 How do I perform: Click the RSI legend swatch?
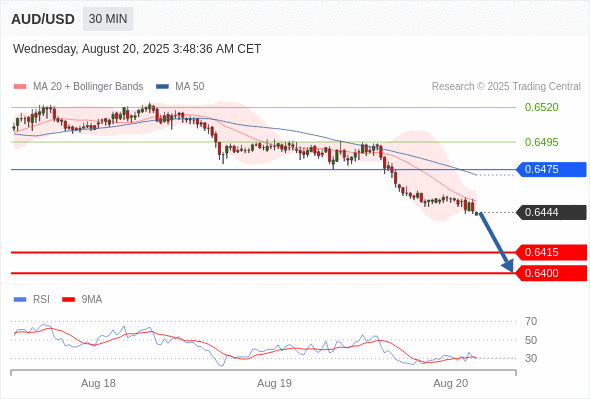pos(20,300)
